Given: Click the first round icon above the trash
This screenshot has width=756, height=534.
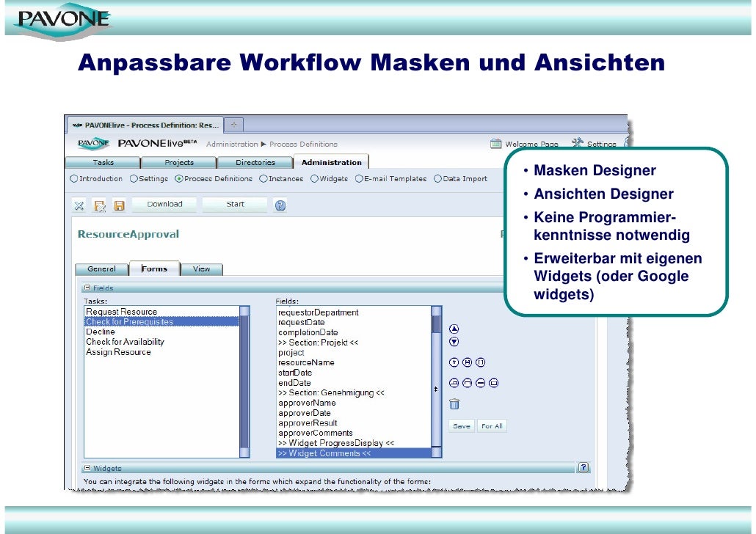Looking at the screenshot, I should point(454,383).
